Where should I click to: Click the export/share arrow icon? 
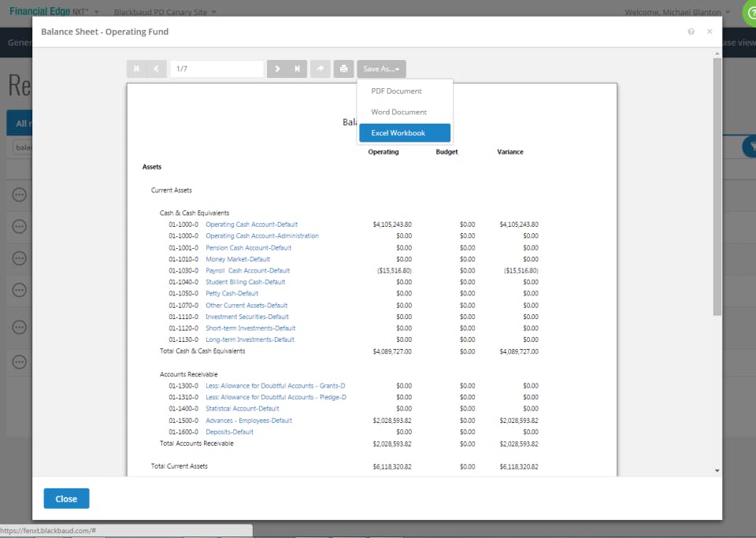tap(321, 69)
